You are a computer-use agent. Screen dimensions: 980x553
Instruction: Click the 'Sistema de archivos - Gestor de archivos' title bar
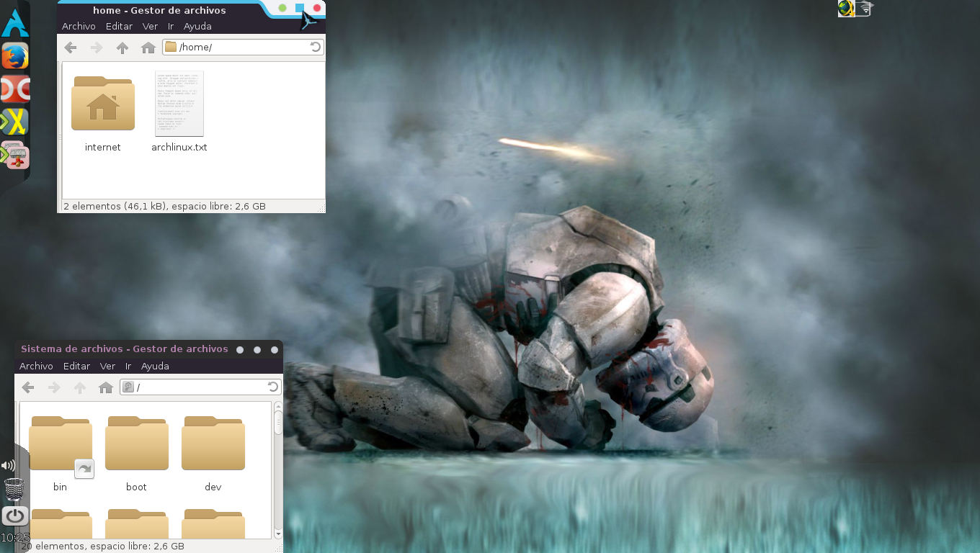tap(124, 349)
